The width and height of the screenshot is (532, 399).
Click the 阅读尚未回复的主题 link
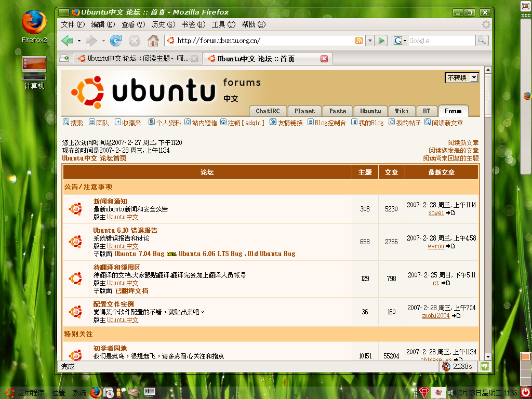tap(450, 158)
